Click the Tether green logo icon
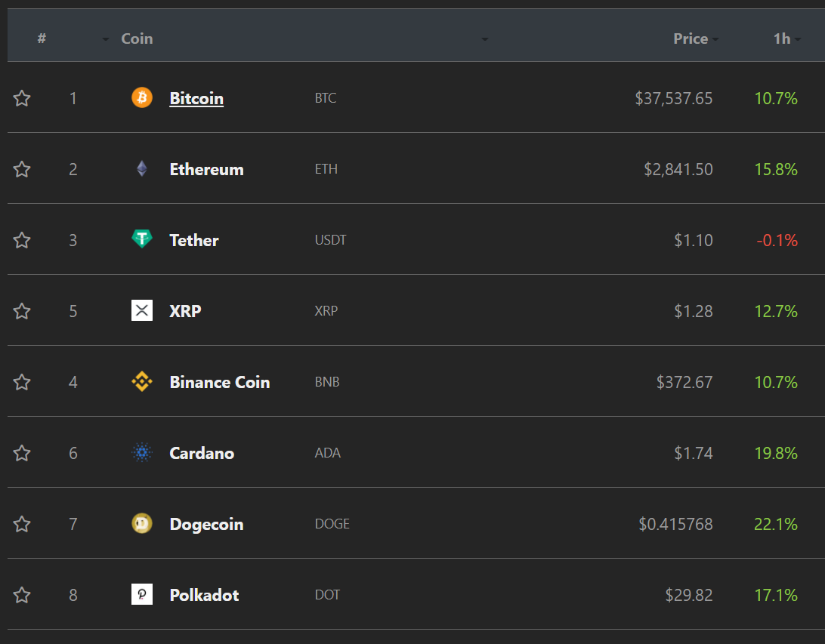This screenshot has height=644, width=825. [142, 239]
